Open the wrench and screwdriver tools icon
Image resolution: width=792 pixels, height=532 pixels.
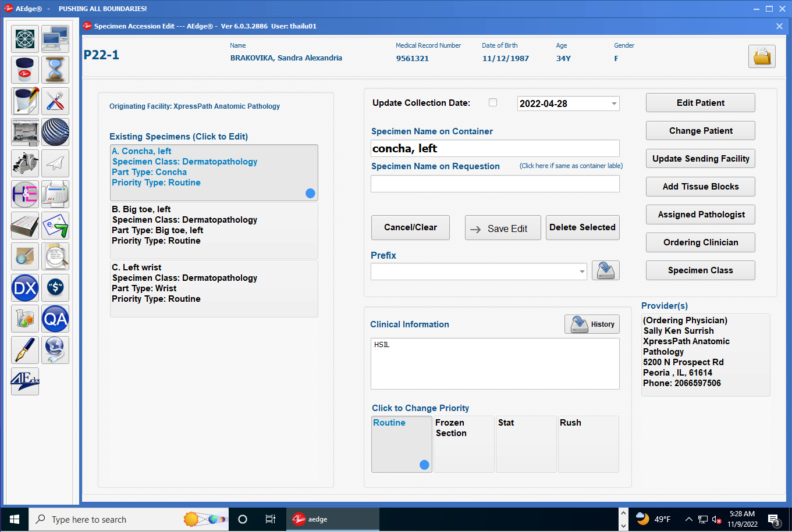pyautogui.click(x=55, y=101)
